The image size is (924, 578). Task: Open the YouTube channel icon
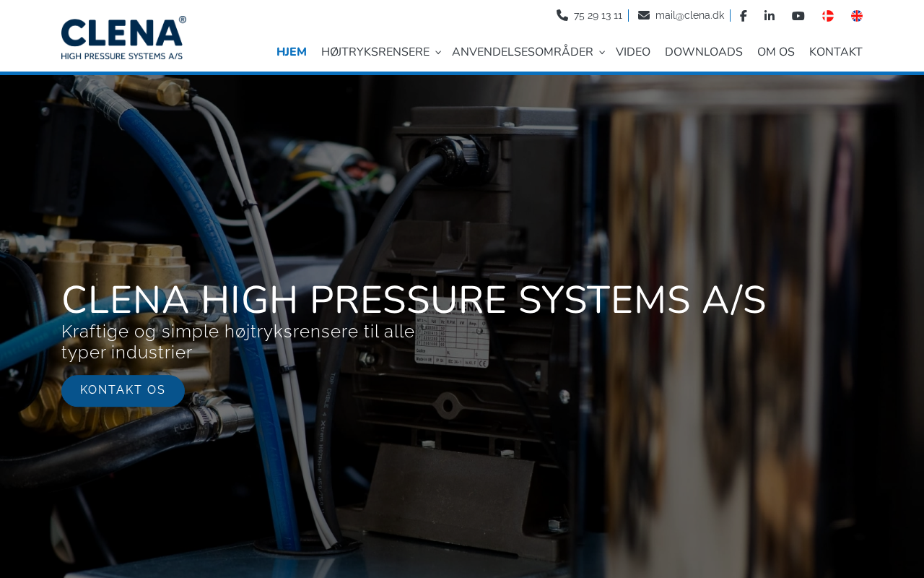[x=798, y=16]
